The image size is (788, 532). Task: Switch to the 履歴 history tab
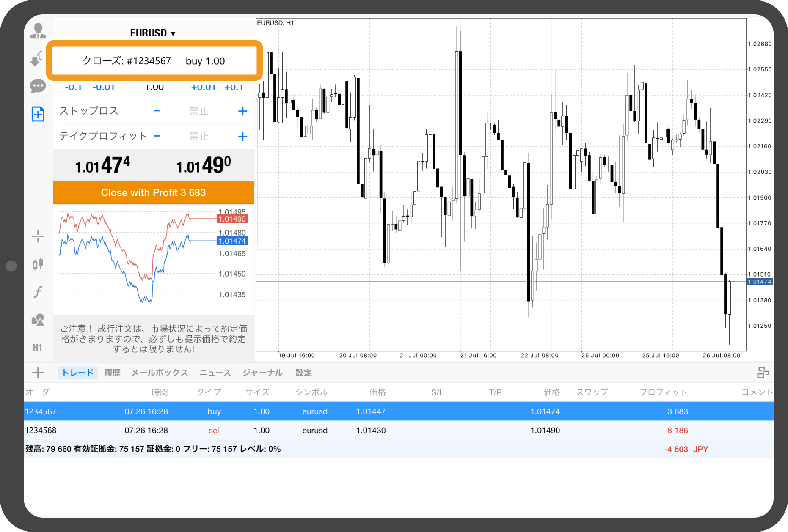pos(112,373)
